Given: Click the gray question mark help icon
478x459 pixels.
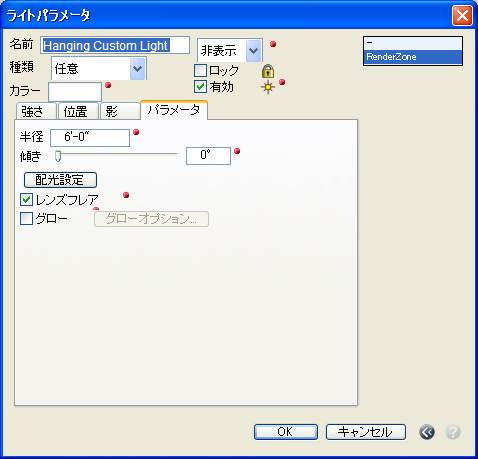Looking at the screenshot, I should pos(453,432).
